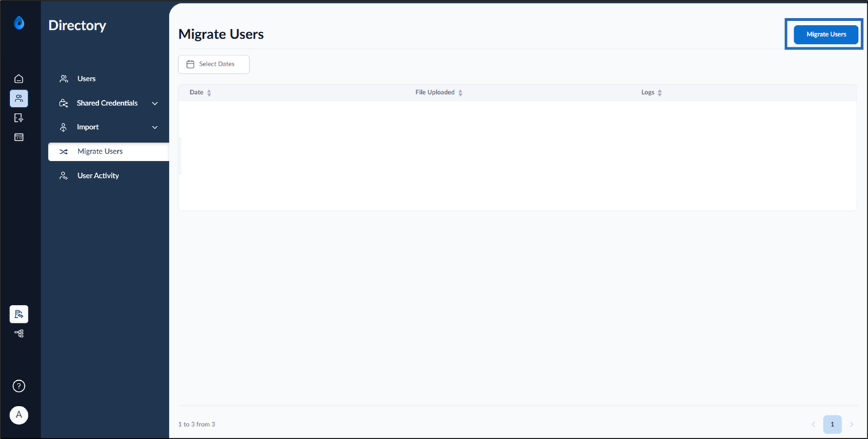Image resolution: width=868 pixels, height=439 pixels.
Task: Click the File Uploaded column header text
Action: pyautogui.click(x=435, y=93)
